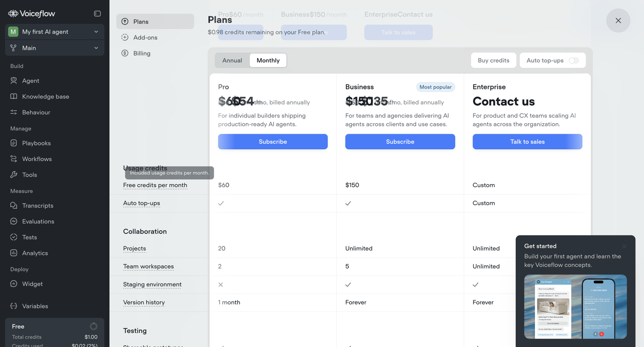Open the Main branch dropdown chevron

click(96, 48)
